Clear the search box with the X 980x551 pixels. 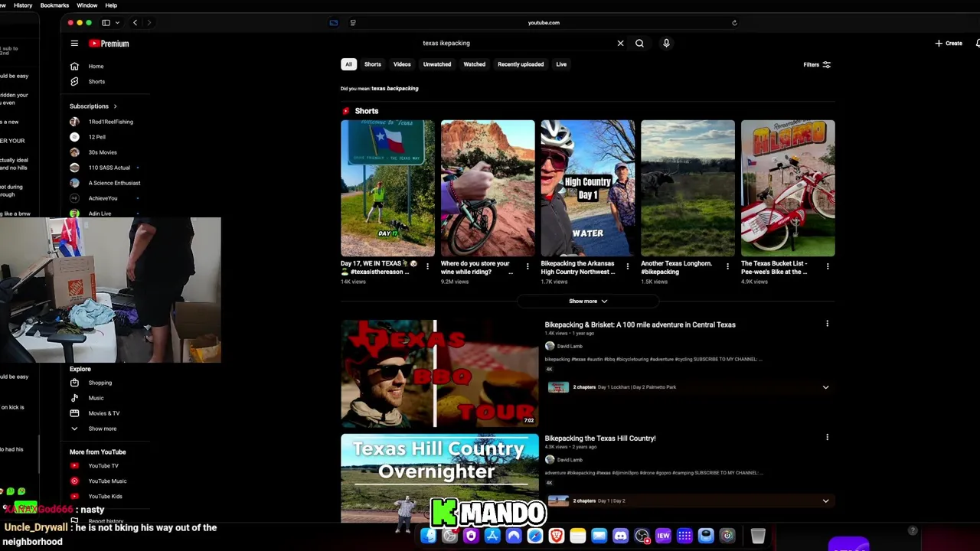[620, 43]
